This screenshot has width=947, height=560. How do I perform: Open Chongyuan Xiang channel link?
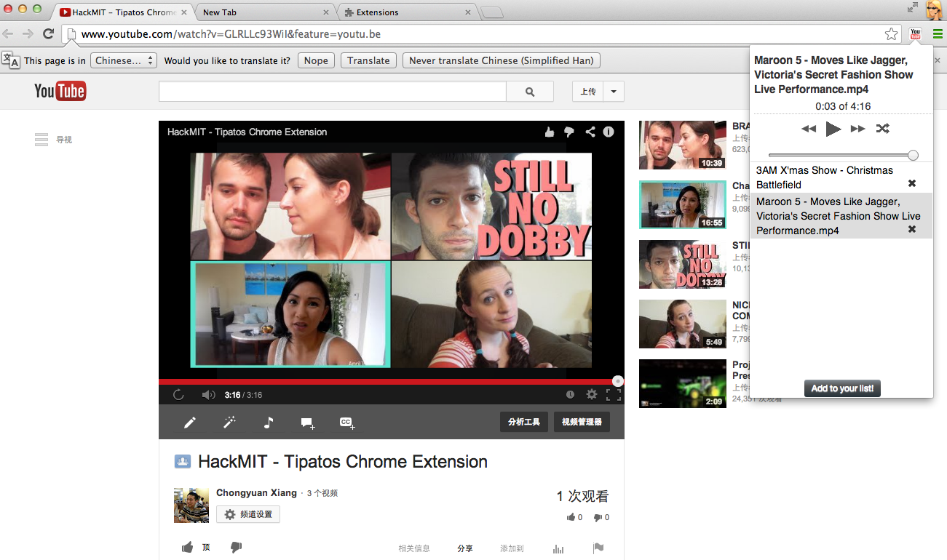[x=256, y=492]
